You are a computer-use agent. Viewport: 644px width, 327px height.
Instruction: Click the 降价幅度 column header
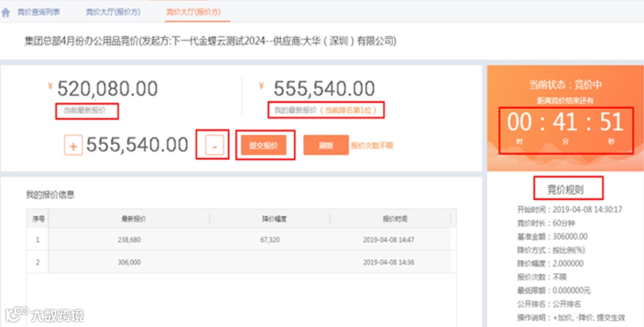click(274, 219)
